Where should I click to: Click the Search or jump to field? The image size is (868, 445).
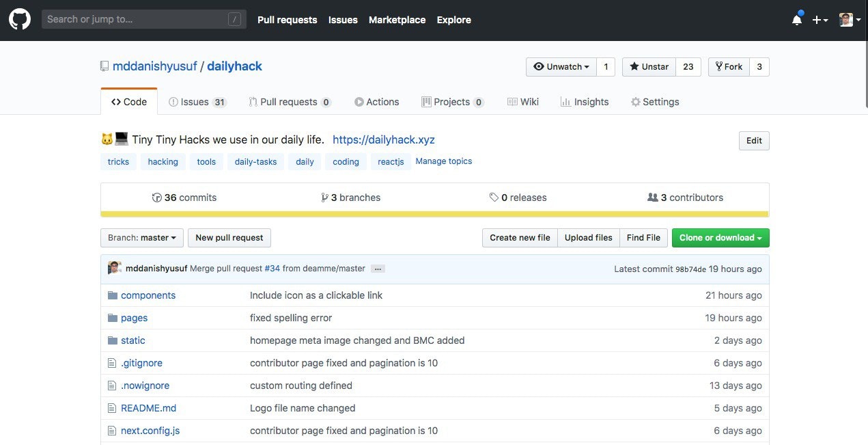tap(143, 19)
